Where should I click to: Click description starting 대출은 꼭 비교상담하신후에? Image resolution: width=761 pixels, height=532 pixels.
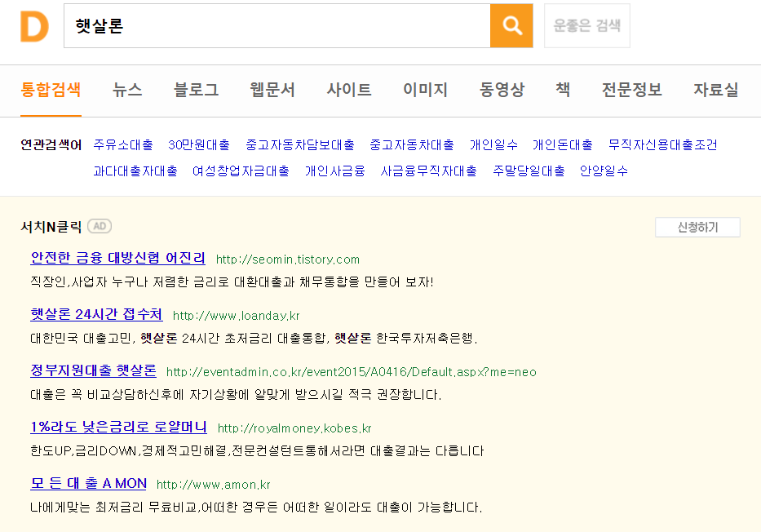click(236, 395)
